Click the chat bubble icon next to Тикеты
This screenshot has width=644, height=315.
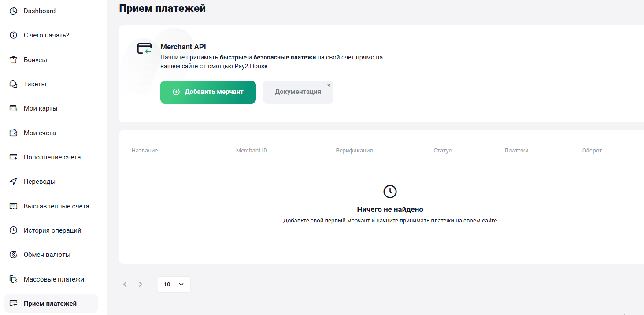pos(13,84)
